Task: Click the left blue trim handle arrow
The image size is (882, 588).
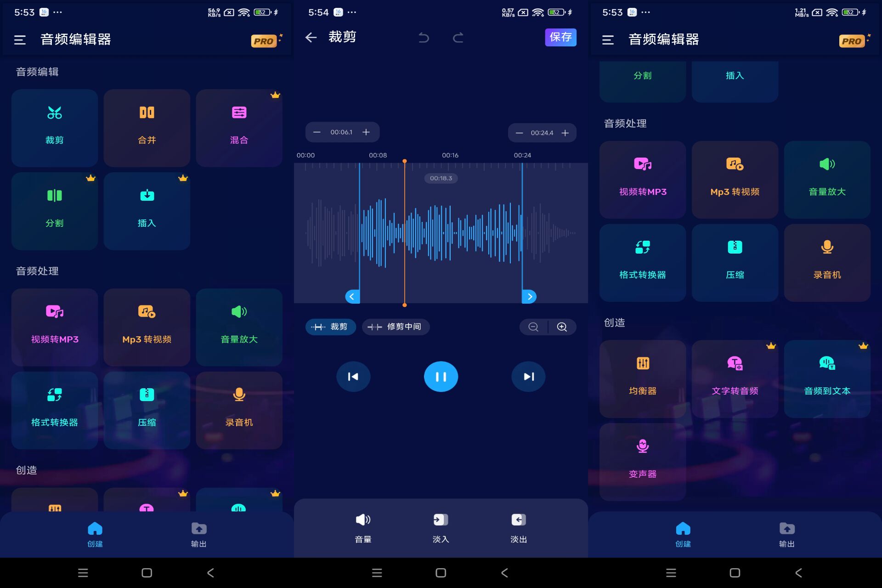Action: coord(352,297)
